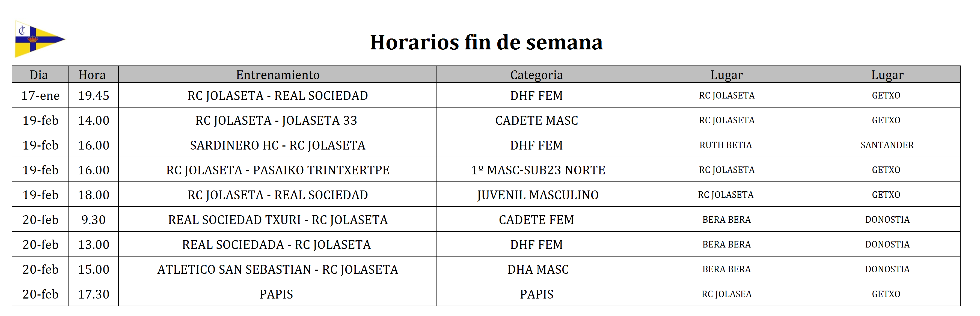Select the SANTANDER location cell

pos(887,145)
